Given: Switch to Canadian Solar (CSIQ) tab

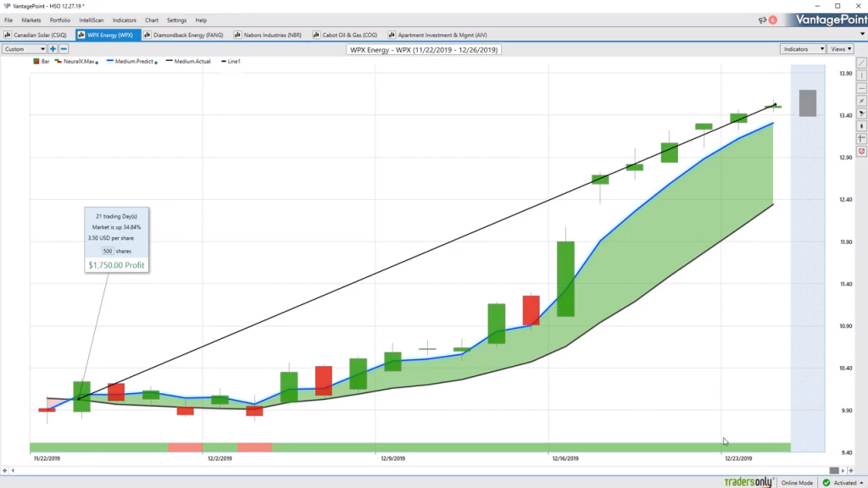Looking at the screenshot, I should pyautogui.click(x=36, y=35).
